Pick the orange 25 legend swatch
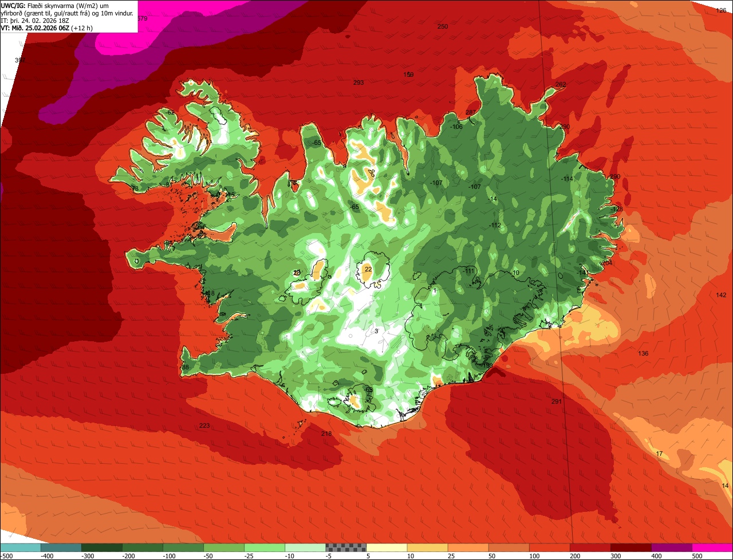Viewport: 733px width, 560px height. pyautogui.click(x=468, y=547)
